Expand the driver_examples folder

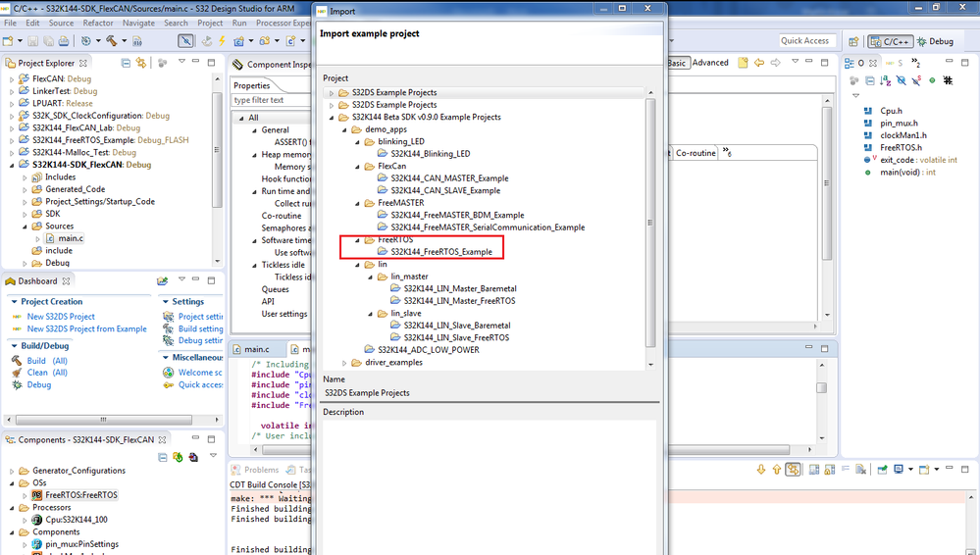pyautogui.click(x=344, y=363)
